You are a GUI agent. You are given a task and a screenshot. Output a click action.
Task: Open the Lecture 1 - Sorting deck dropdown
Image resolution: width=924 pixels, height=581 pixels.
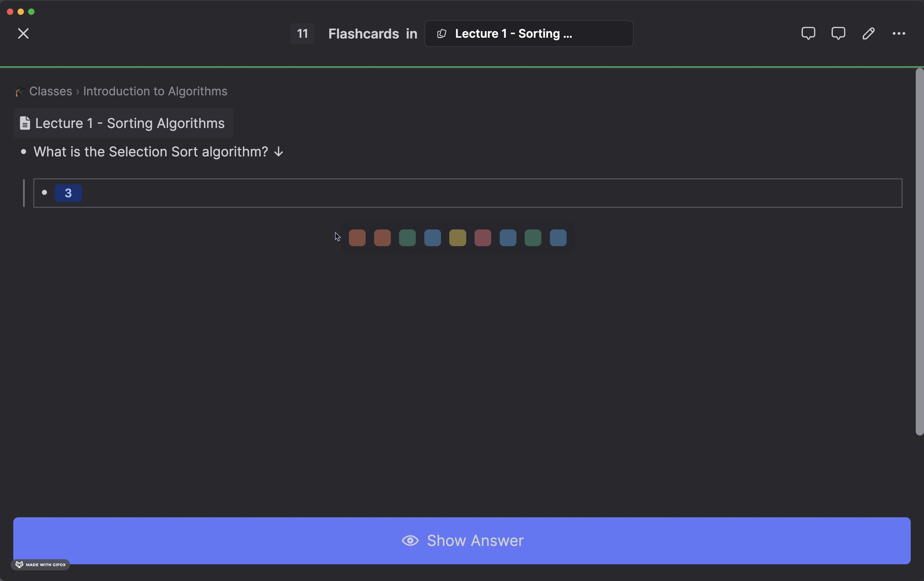tap(528, 34)
